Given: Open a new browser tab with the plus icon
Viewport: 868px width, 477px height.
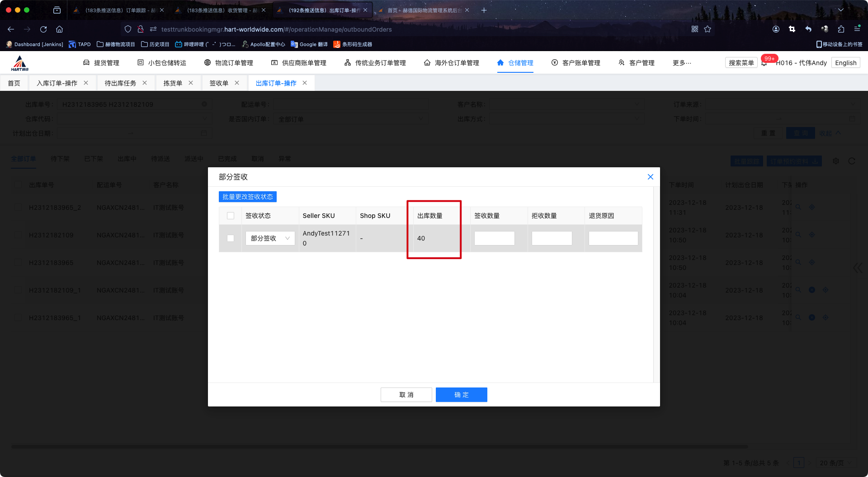Looking at the screenshot, I should [x=484, y=10].
